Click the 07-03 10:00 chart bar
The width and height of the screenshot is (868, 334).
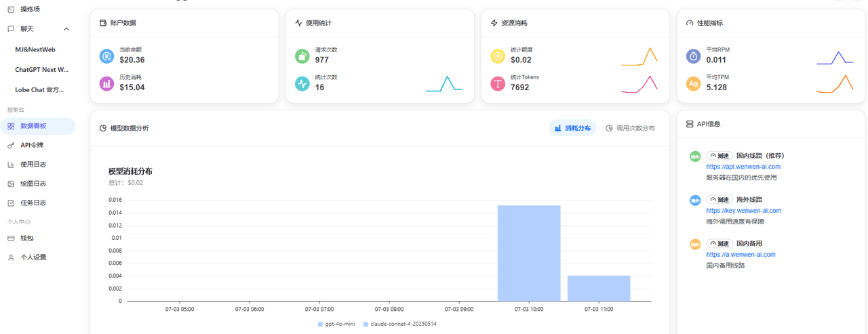[529, 253]
